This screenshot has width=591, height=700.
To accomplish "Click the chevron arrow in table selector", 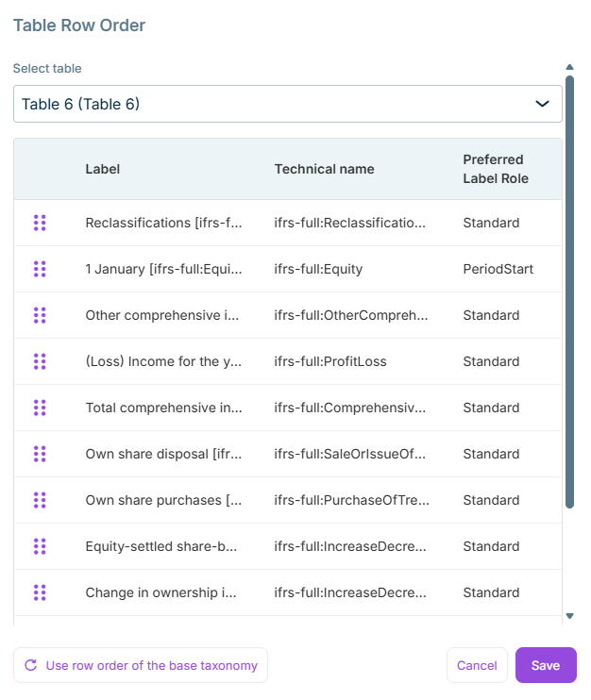I will tap(542, 104).
